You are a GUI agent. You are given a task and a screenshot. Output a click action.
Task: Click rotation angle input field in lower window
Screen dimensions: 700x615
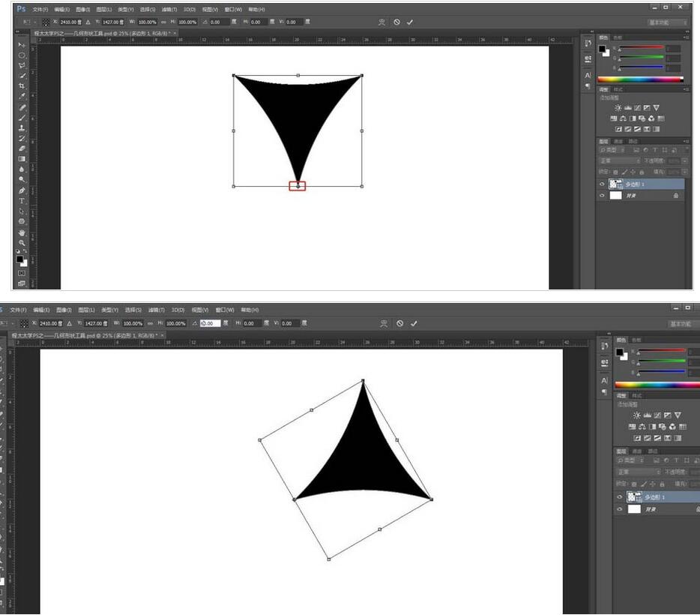coord(211,323)
